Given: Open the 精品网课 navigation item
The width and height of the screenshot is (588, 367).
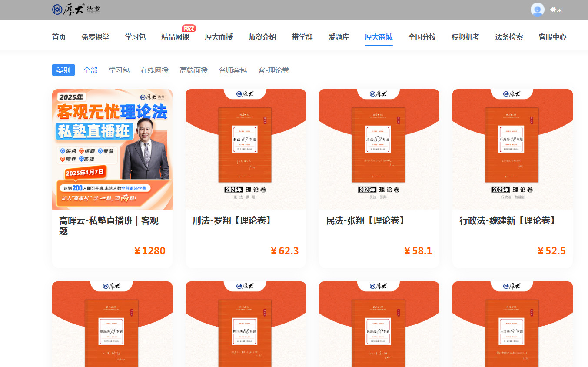Looking at the screenshot, I should tap(176, 37).
